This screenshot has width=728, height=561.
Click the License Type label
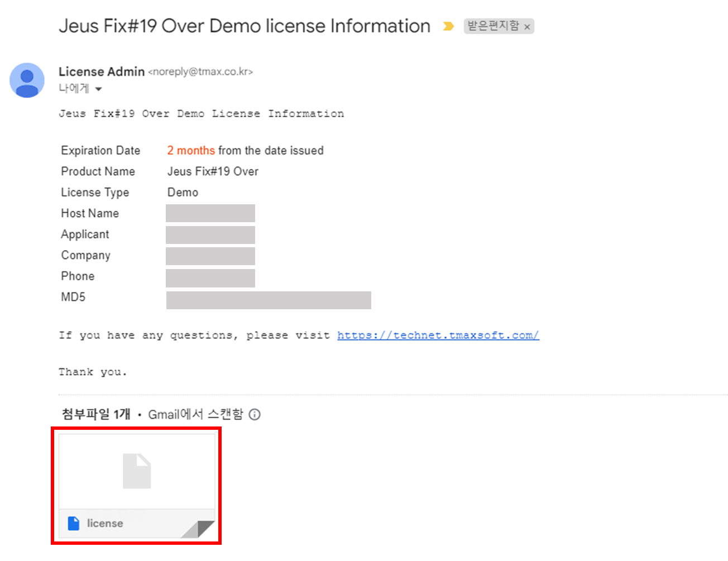pyautogui.click(x=95, y=192)
